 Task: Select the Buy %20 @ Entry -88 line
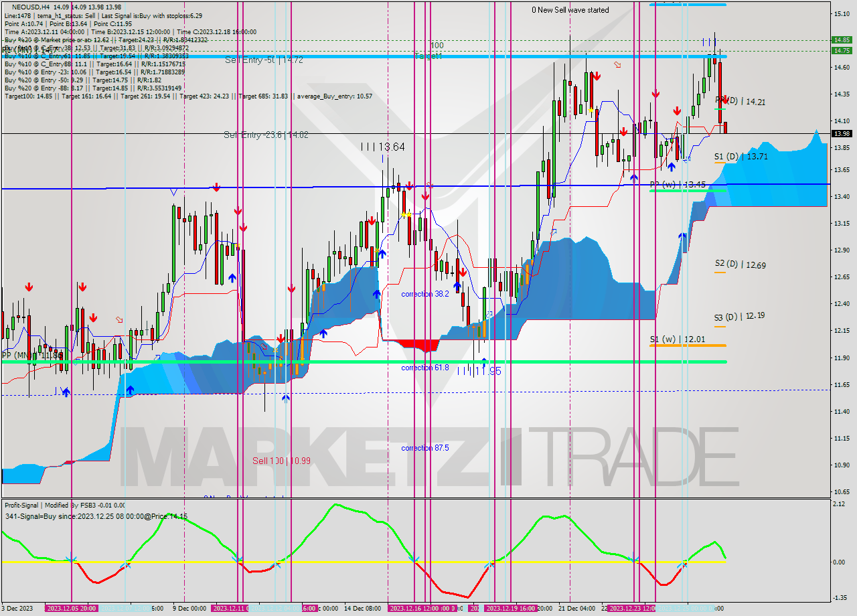coord(94,88)
